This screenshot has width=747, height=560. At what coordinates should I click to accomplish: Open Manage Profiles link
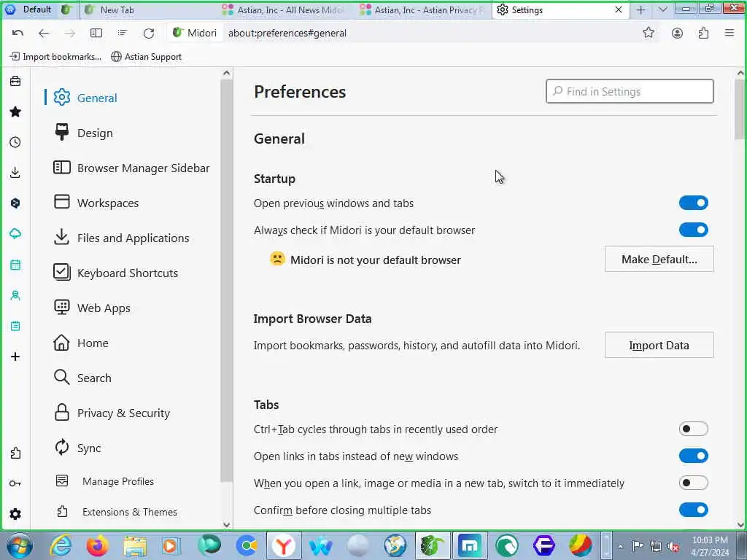tap(105, 481)
